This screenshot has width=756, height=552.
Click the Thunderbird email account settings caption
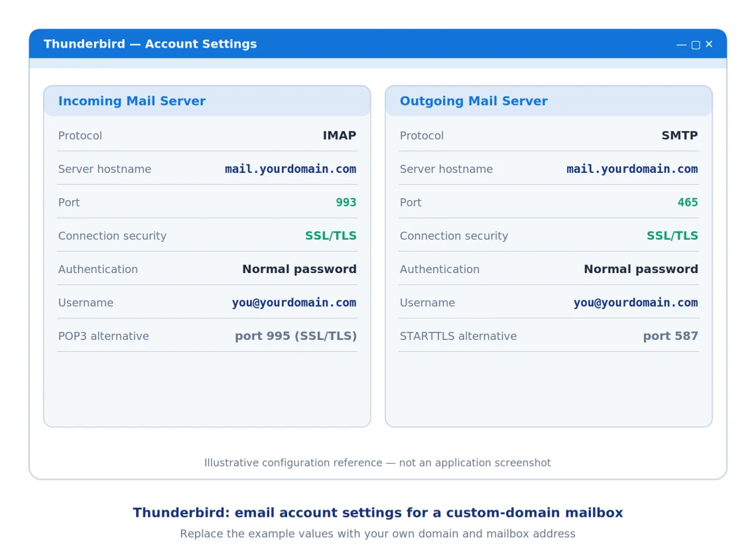click(x=378, y=512)
